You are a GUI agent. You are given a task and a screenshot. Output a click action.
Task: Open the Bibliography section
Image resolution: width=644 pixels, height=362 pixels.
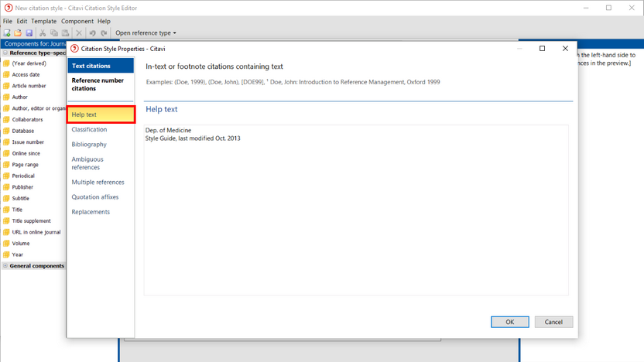pos(89,145)
